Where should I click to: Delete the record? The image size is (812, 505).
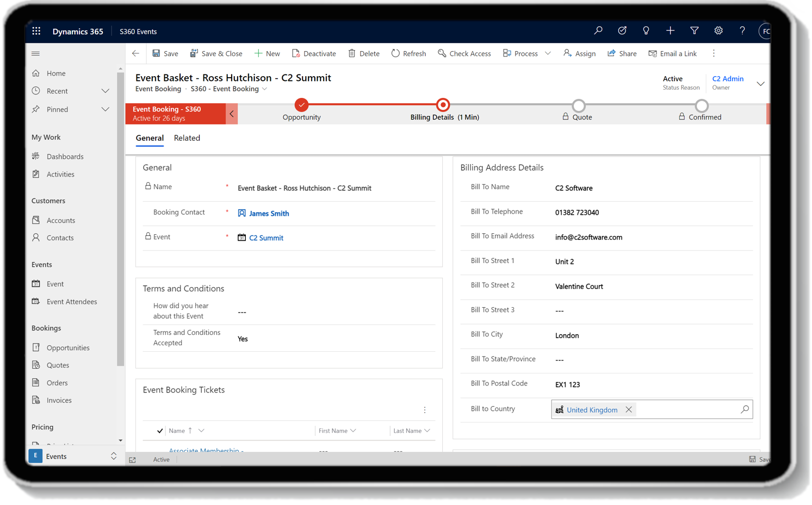(x=364, y=53)
